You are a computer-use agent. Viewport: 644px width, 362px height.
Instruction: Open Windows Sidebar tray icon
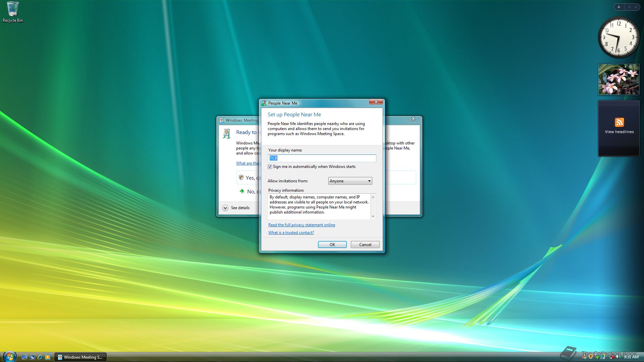[603, 357]
